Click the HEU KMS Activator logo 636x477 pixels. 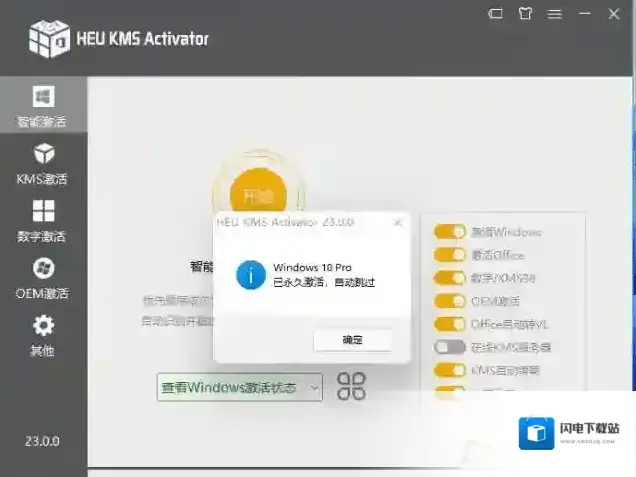[49, 38]
